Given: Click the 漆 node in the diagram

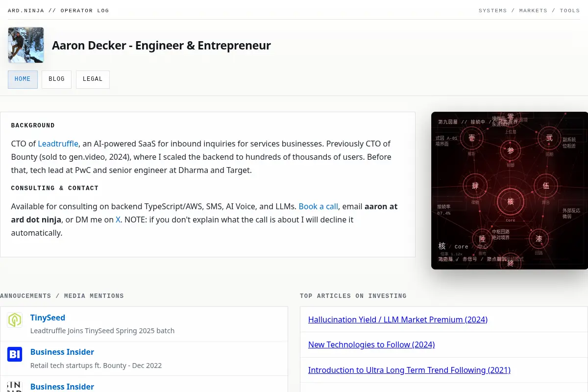Looking at the screenshot, I should [539, 239].
